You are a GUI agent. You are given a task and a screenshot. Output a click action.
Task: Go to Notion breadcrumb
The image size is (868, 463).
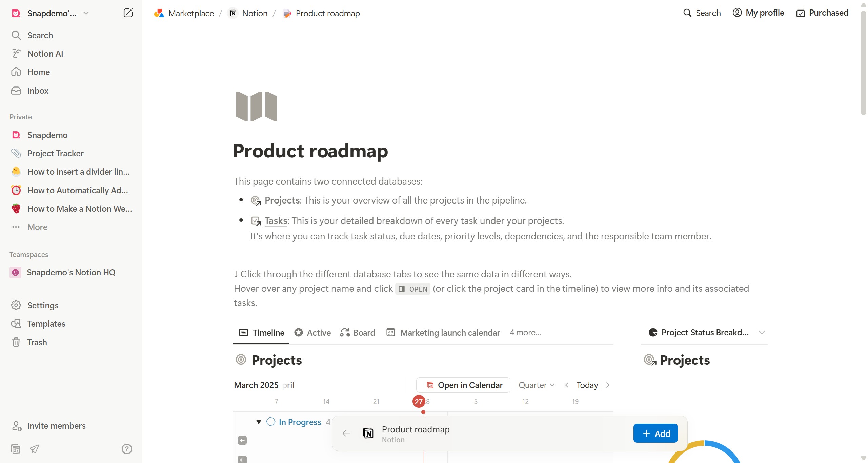click(248, 13)
